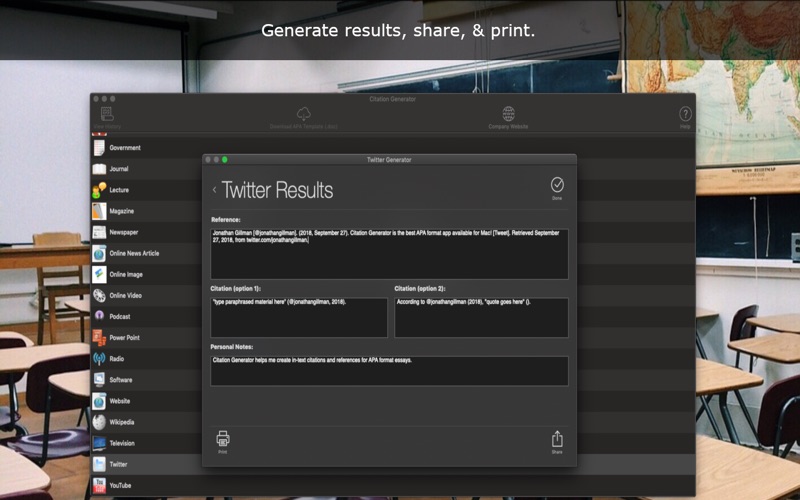
Task: Choose Wikipedia in the source list
Action: (121, 422)
